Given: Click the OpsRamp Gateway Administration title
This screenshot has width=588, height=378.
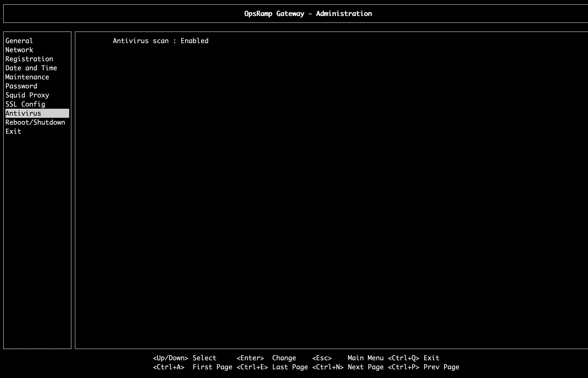Looking at the screenshot, I should coord(308,14).
